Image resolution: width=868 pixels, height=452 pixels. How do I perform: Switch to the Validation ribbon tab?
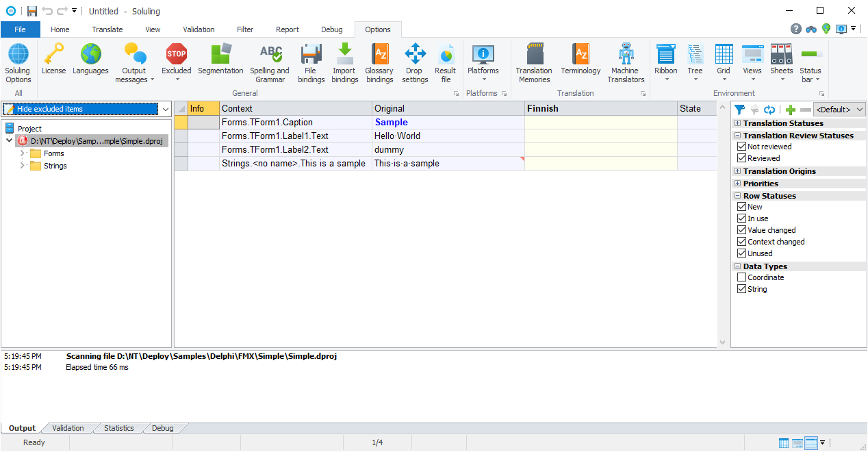(199, 29)
